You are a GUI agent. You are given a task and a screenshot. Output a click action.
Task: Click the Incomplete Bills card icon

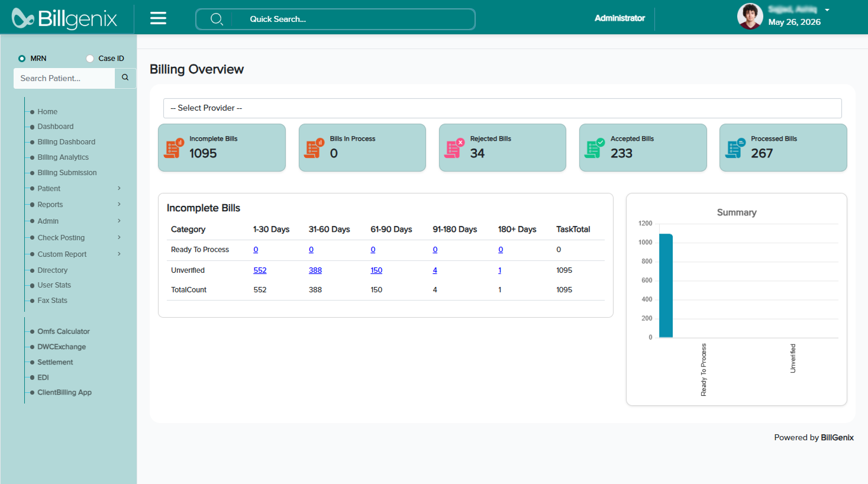pyautogui.click(x=174, y=148)
